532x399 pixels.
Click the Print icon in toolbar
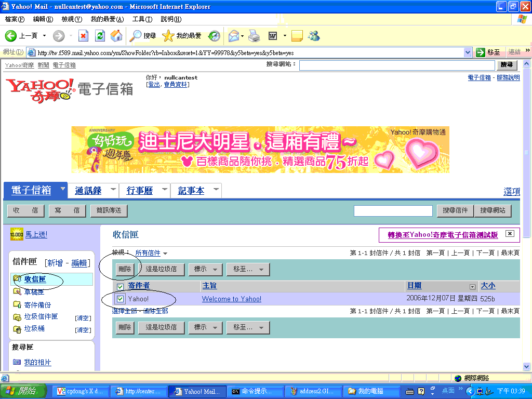[254, 36]
